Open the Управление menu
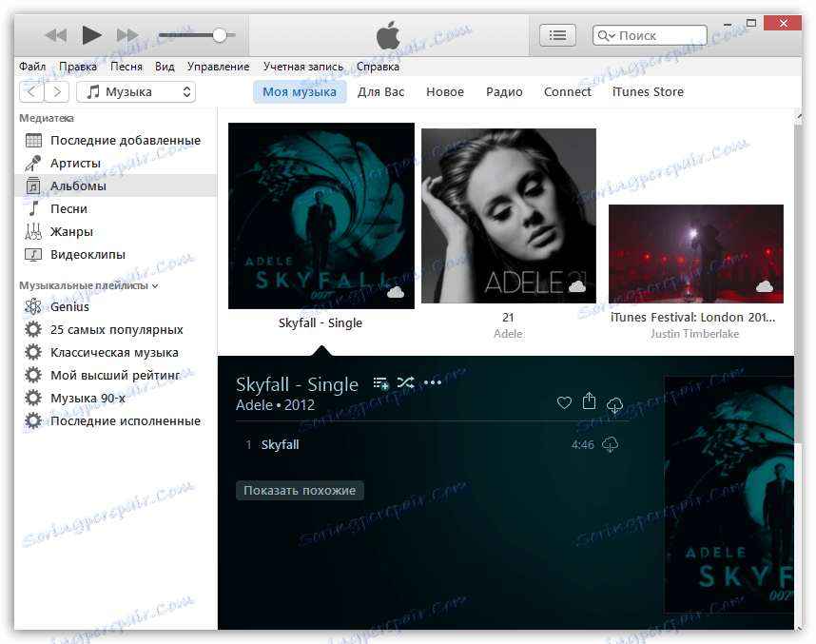Viewport: 816px width, 644px height. 218,67
